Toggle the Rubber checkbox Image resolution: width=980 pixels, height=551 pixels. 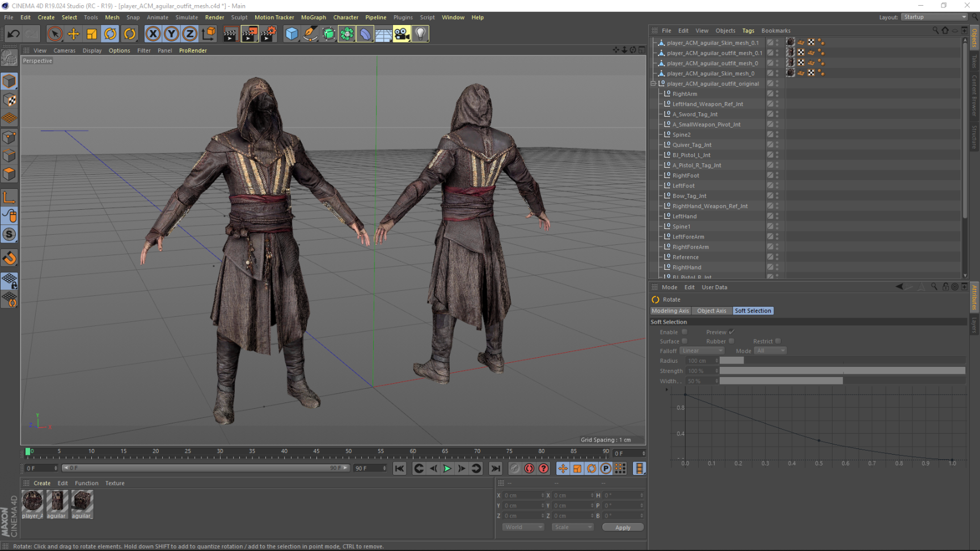tap(732, 341)
